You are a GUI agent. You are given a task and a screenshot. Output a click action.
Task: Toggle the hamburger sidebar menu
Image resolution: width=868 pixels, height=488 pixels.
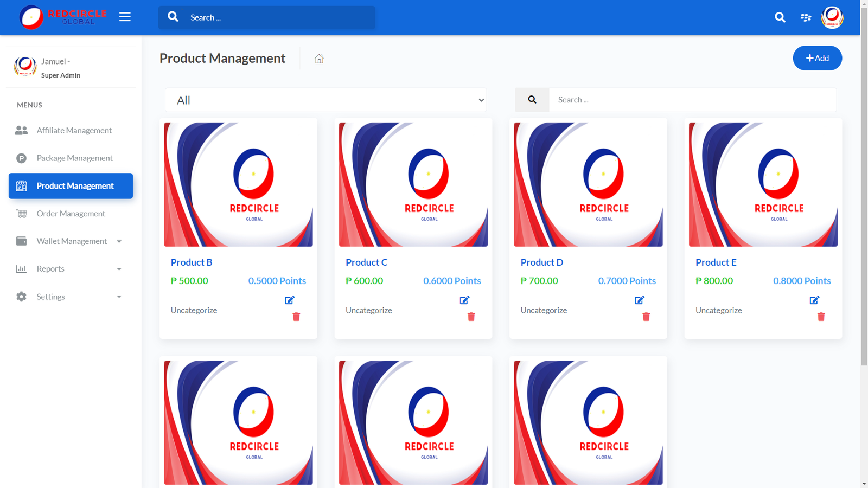point(125,17)
